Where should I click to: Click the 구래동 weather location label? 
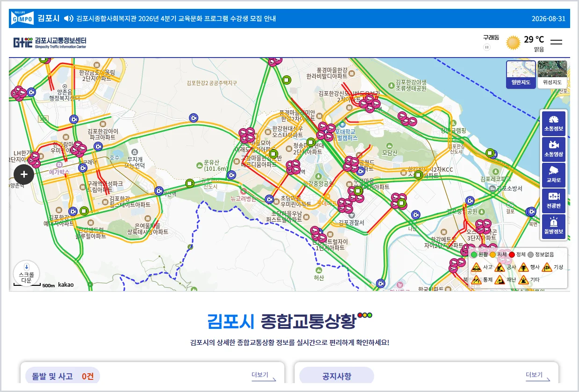point(491,37)
